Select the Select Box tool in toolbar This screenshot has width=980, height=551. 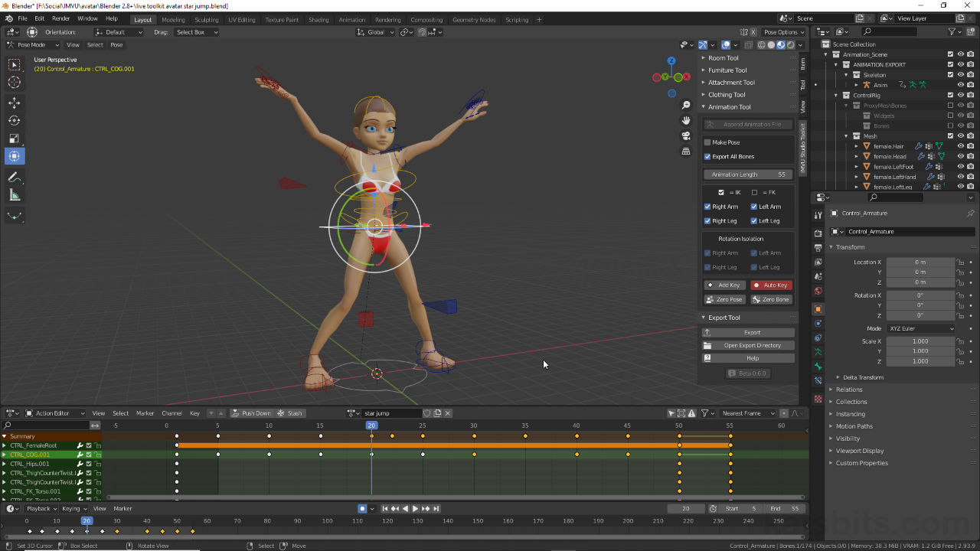tap(15, 65)
